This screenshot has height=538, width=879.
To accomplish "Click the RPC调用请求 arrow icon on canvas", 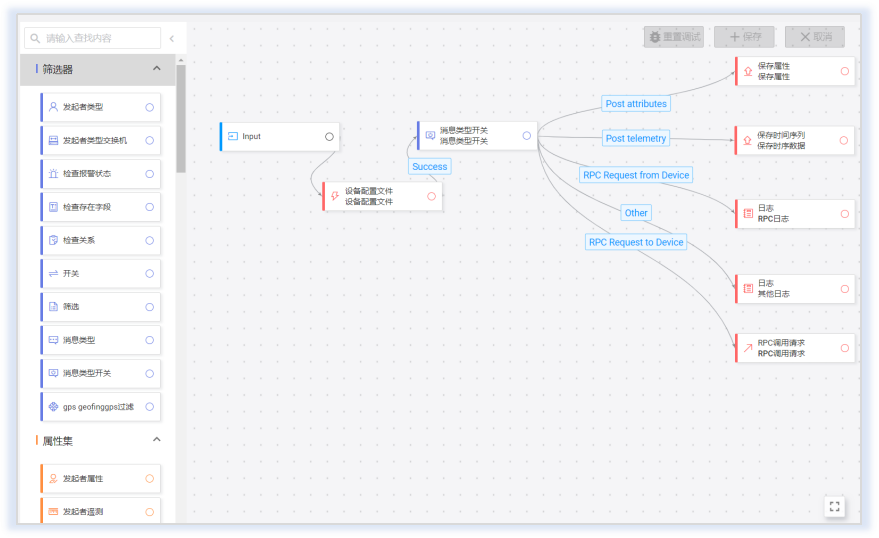I will (748, 348).
